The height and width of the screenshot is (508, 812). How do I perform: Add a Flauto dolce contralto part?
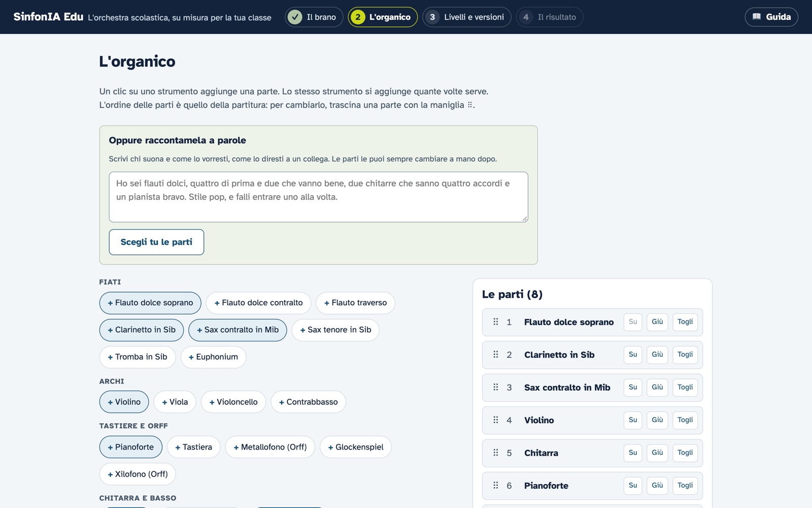click(258, 303)
